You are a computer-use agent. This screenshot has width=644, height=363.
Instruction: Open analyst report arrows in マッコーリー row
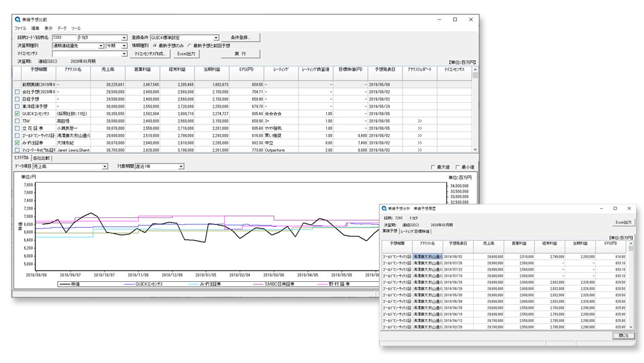click(419, 151)
